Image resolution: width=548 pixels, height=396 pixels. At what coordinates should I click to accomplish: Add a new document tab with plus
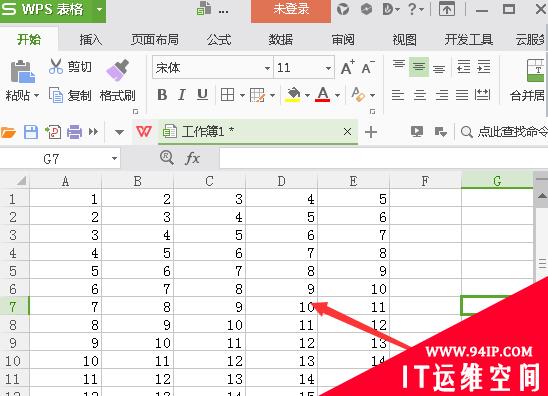[370, 132]
